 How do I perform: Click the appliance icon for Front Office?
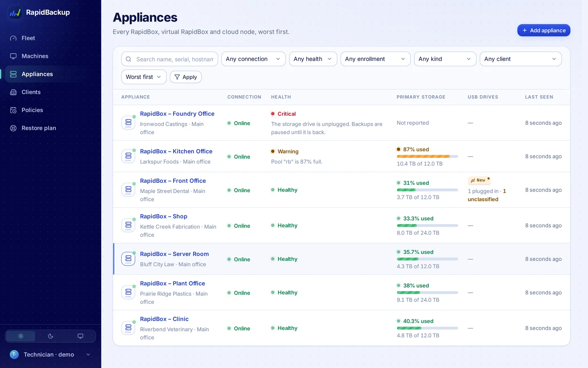tap(128, 190)
